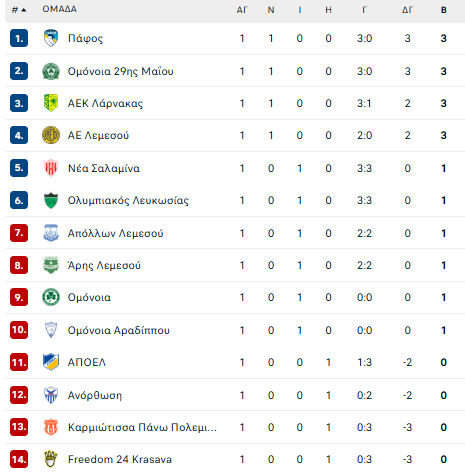Sort the table by the # rank arrow
Screen dimensions: 465x475
[x=19, y=10]
